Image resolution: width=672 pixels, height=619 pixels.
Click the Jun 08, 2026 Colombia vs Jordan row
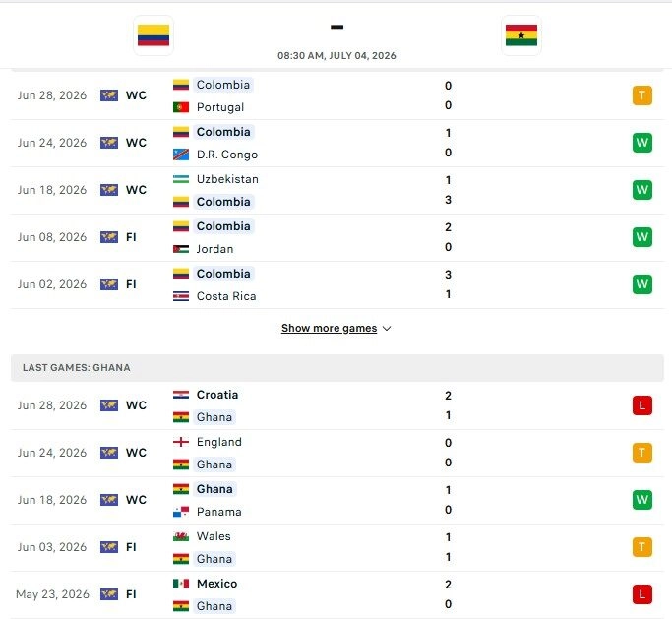tap(337, 237)
